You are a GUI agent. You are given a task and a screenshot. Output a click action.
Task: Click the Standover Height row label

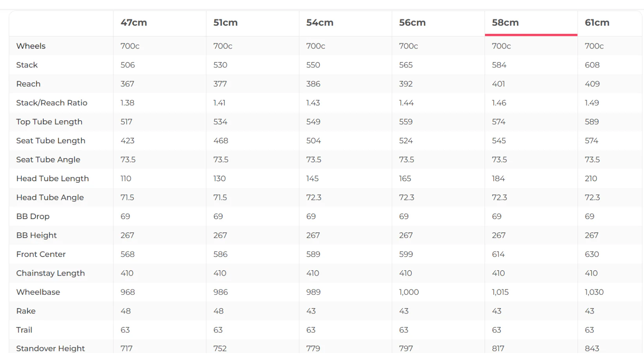pyautogui.click(x=50, y=348)
